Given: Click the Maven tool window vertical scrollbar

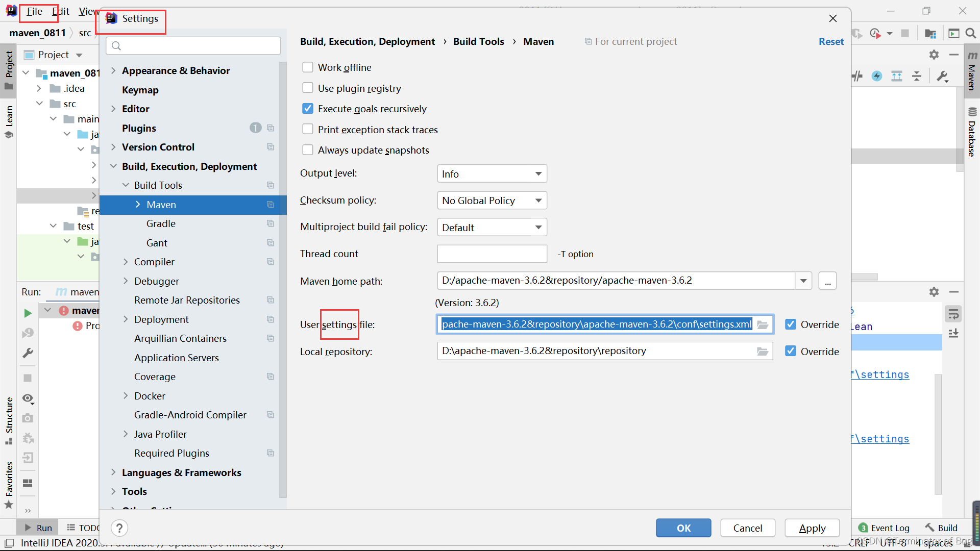Looking at the screenshot, I should click(960, 130).
